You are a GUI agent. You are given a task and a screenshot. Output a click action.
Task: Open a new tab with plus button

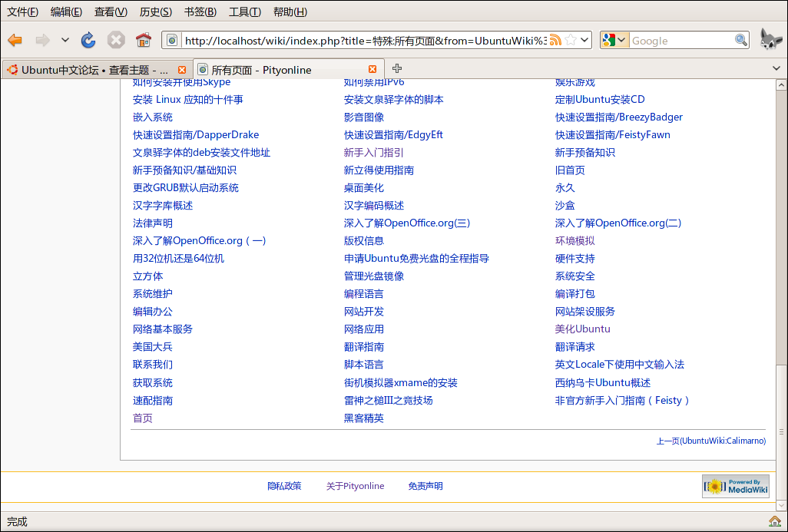point(397,68)
